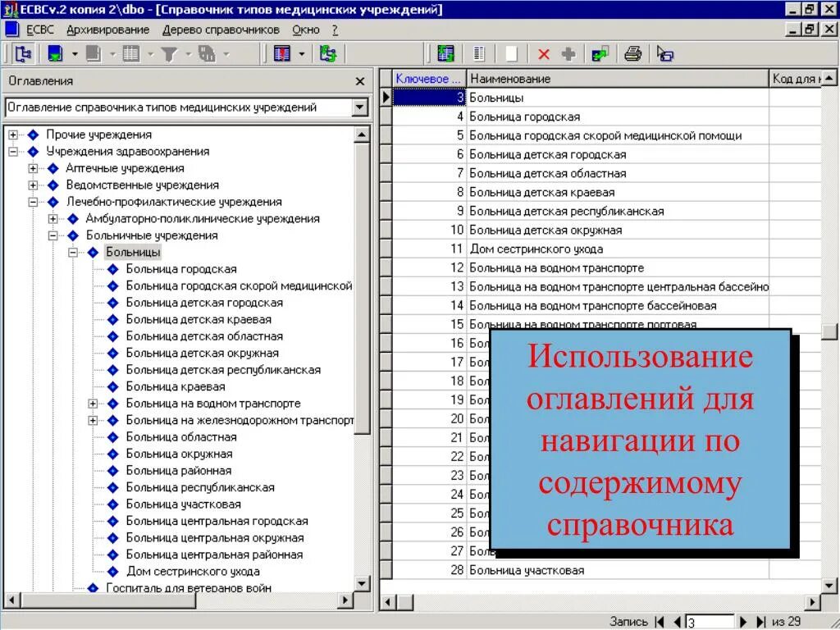Image resolution: width=840 pixels, height=630 pixels.
Task: Go to next record navigation button
Action: (742, 622)
